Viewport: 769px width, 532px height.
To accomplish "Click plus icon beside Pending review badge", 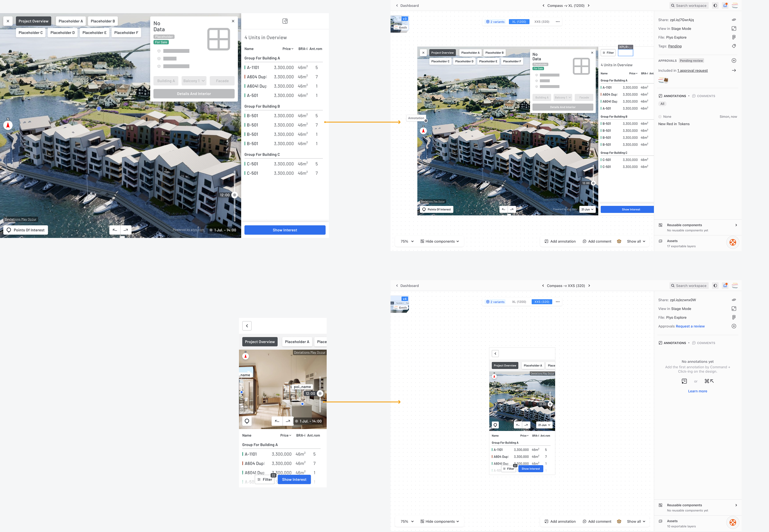I will 734,61.
